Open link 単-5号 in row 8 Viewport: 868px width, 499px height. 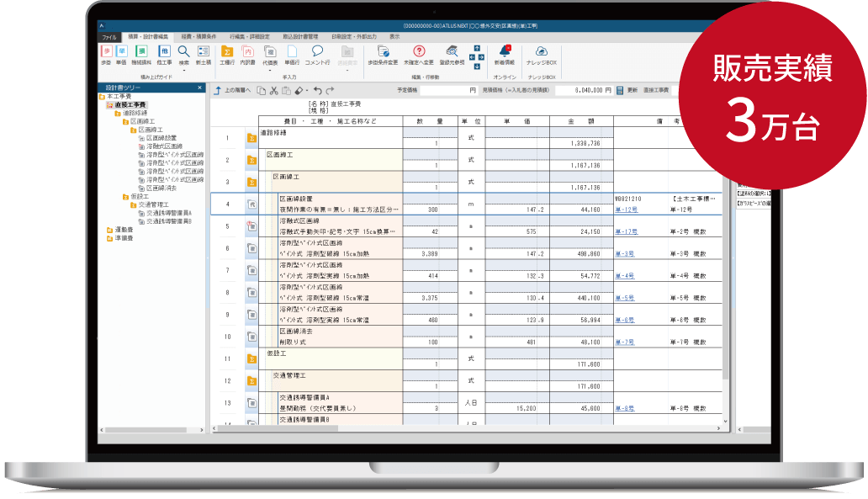pyautogui.click(x=624, y=298)
